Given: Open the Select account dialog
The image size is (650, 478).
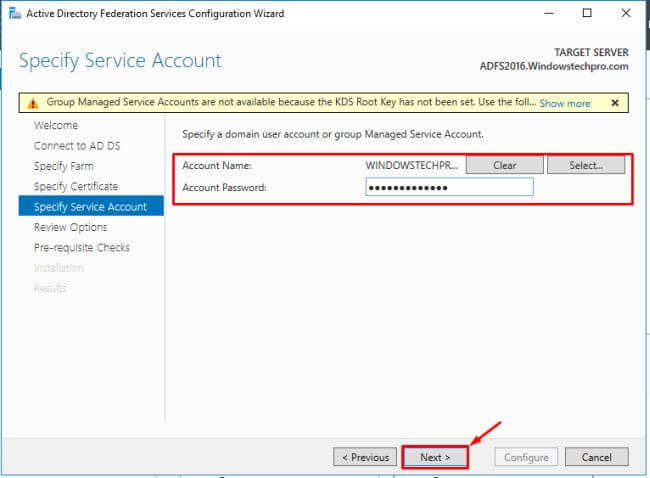Looking at the screenshot, I should (586, 165).
